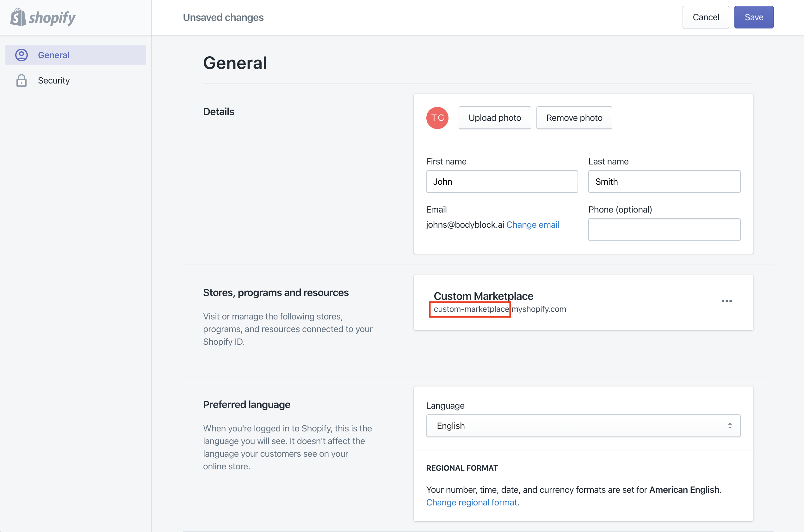Focus the First name field
The image size is (804, 532).
pos(502,182)
